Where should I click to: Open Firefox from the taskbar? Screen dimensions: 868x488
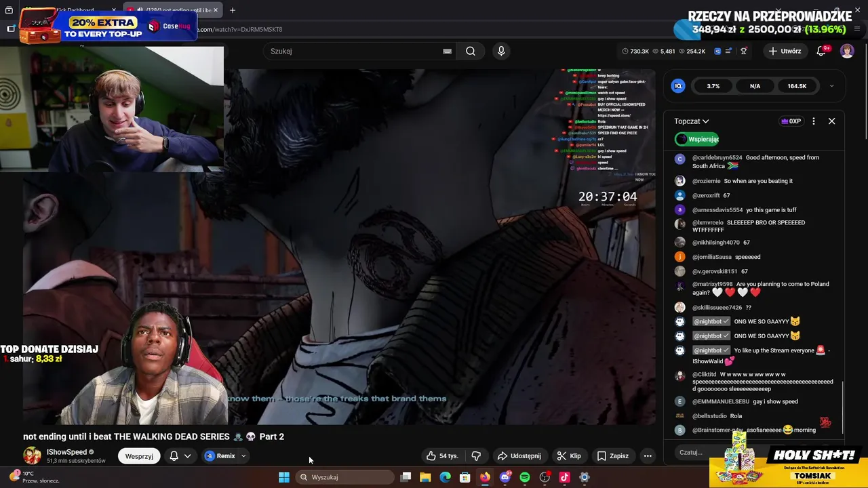pos(485,477)
